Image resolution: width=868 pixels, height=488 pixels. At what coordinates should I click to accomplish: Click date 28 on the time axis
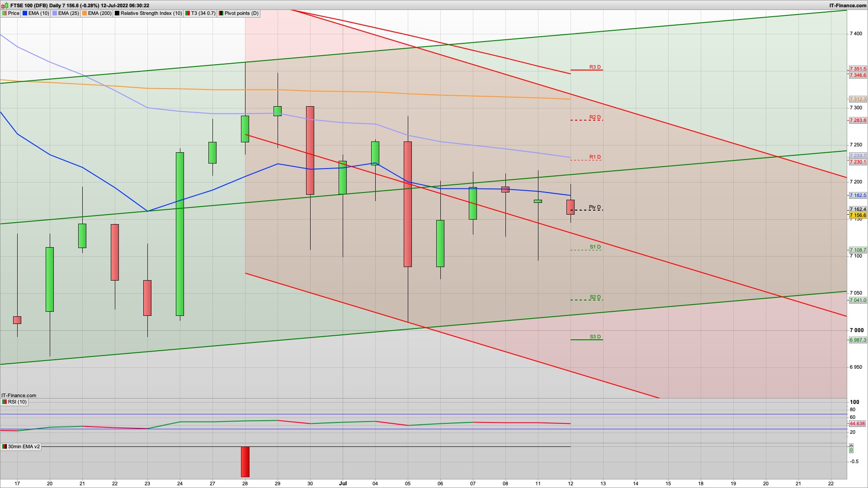click(245, 483)
